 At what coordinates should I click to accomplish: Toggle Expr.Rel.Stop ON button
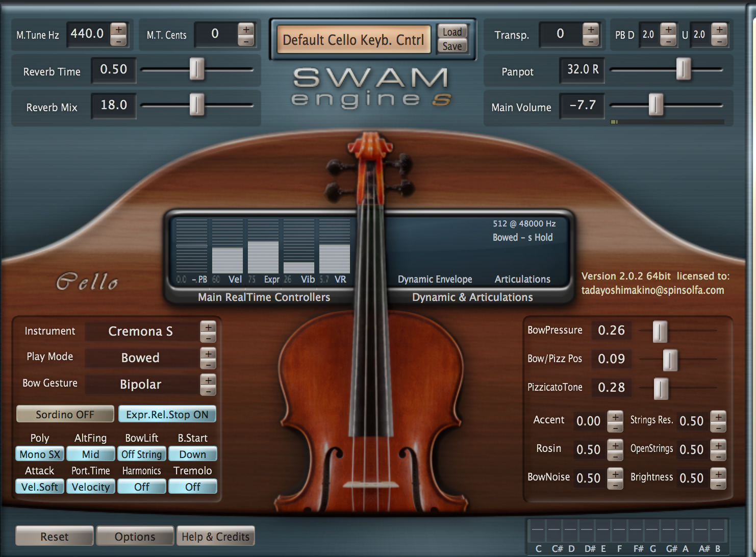pyautogui.click(x=167, y=414)
